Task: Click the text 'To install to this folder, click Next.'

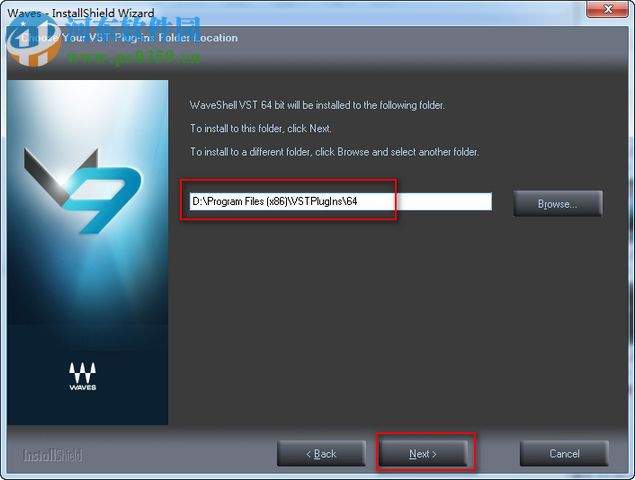Action: (261, 128)
